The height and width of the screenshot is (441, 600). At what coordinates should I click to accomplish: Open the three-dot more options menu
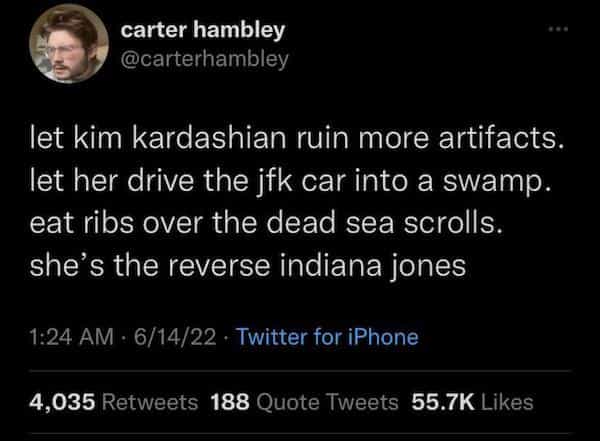(x=563, y=32)
